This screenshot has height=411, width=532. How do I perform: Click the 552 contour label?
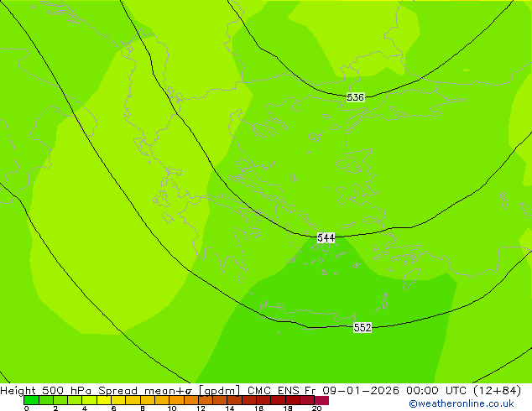[x=362, y=328]
